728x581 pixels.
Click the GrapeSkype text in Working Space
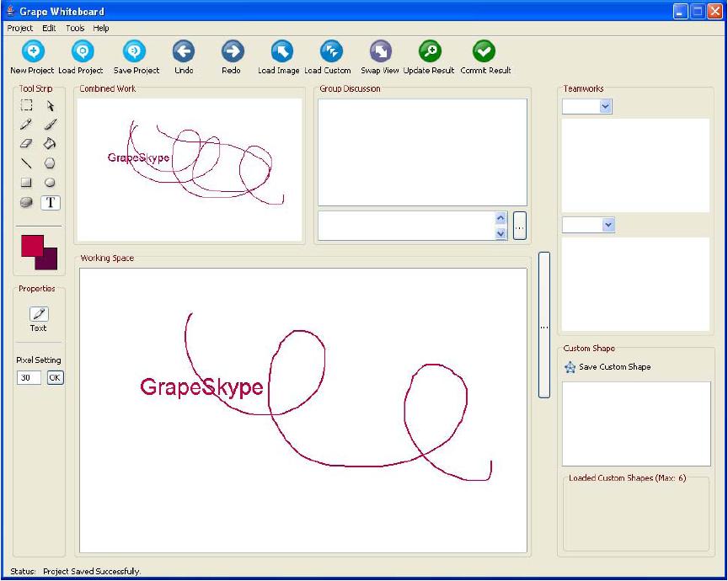[x=202, y=387]
